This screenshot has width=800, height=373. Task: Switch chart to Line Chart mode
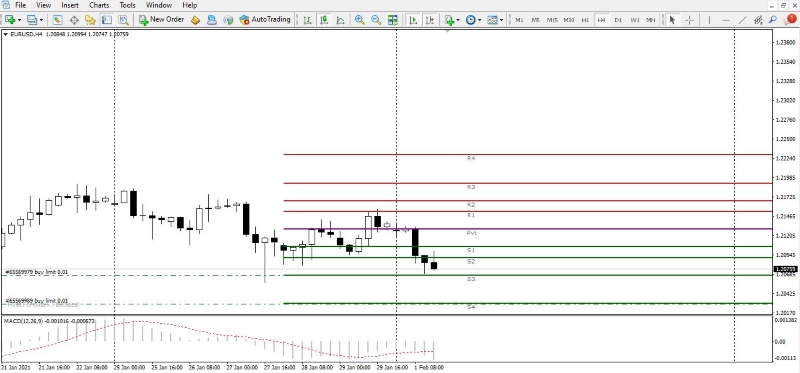click(x=340, y=20)
